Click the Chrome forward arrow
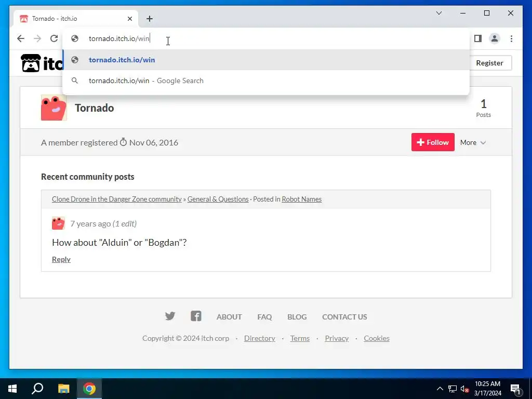 point(37,38)
